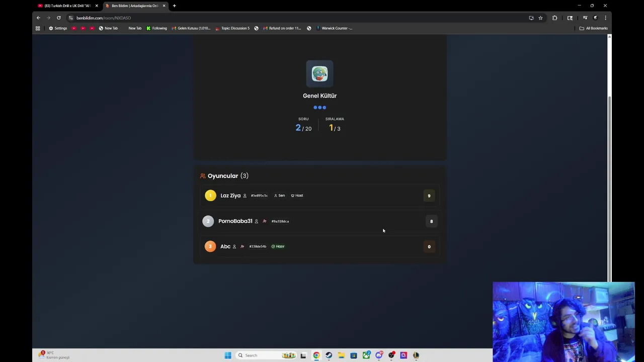
Task: Click the Sen badge on Laz Ziya
Action: (x=279, y=196)
